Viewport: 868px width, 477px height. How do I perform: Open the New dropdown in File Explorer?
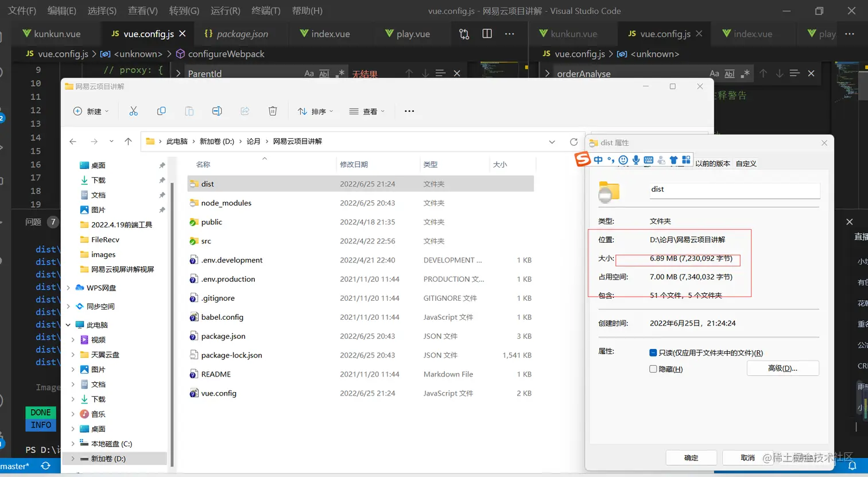pos(91,111)
